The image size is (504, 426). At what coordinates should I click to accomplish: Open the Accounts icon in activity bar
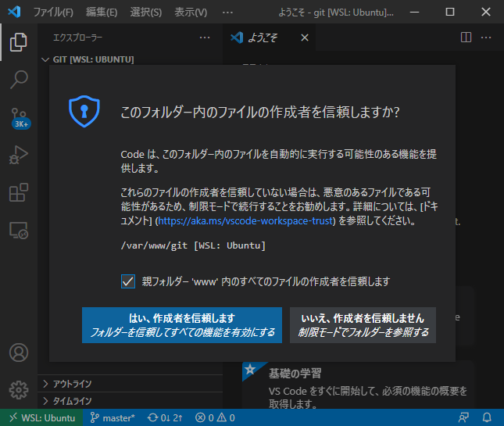(x=19, y=353)
